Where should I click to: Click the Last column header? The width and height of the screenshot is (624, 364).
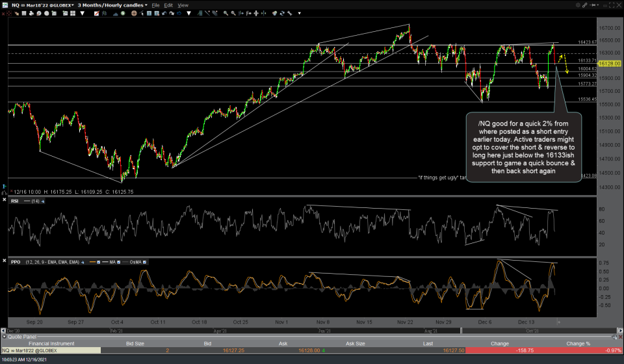(x=428, y=343)
